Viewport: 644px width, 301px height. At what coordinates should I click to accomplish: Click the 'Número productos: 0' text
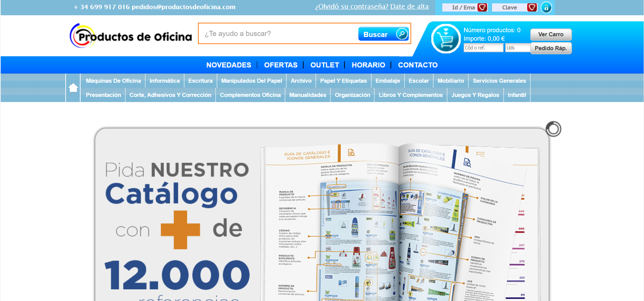click(x=492, y=30)
